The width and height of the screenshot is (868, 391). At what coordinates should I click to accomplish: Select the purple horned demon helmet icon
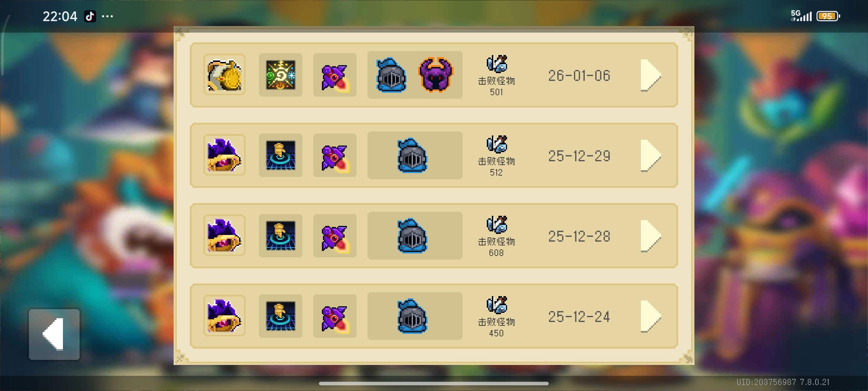tap(436, 75)
